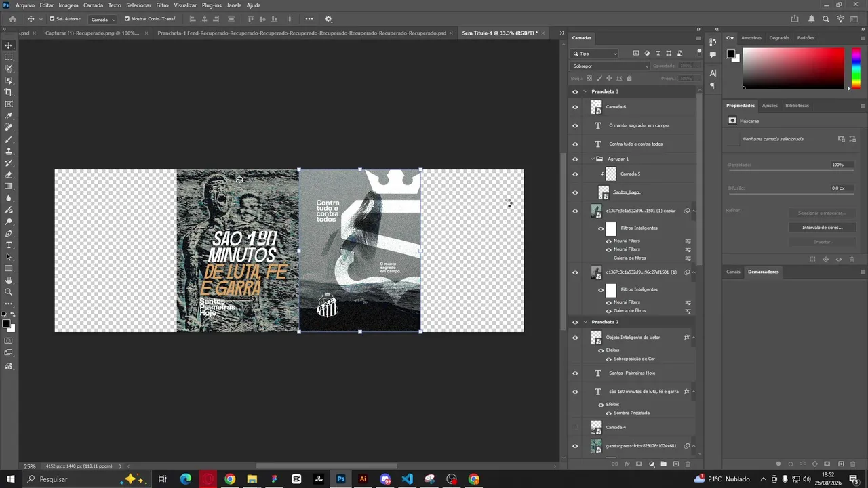Select the Horizontal Type tool
Screen dimensions: 868x488
click(9, 245)
